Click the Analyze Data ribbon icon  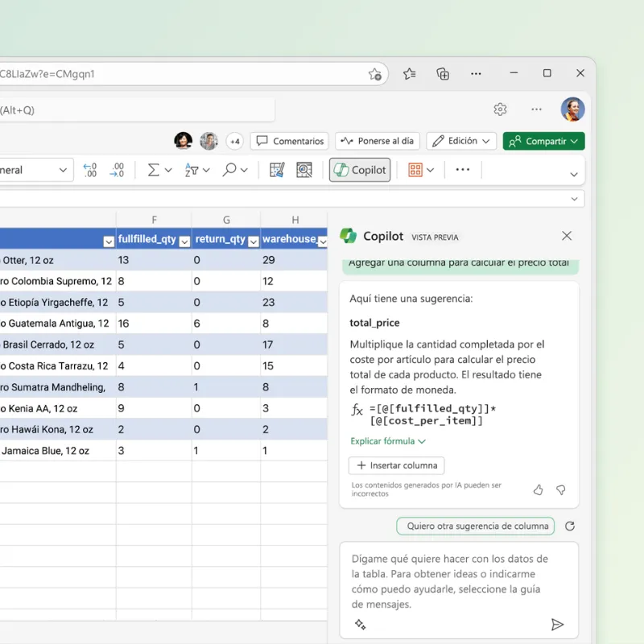point(306,170)
